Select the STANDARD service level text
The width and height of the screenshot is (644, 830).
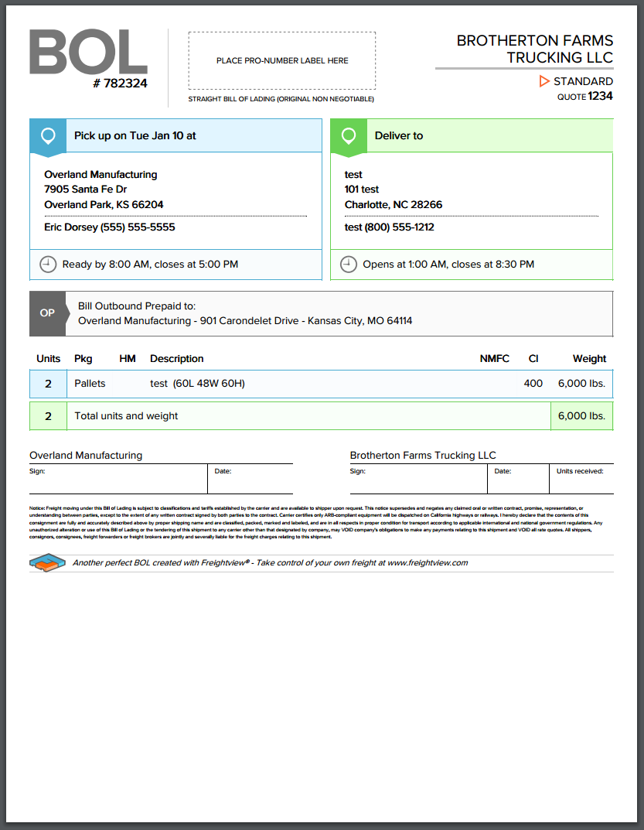pyautogui.click(x=583, y=81)
